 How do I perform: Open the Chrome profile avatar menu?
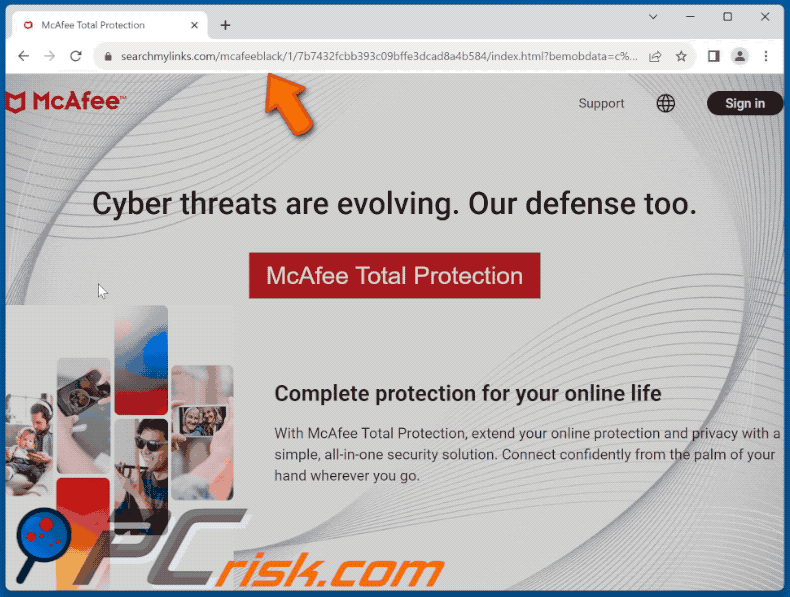point(740,56)
